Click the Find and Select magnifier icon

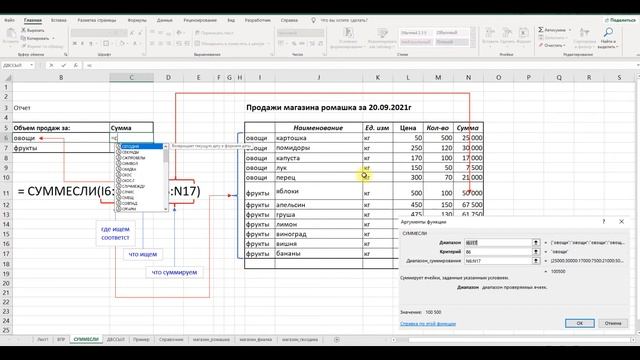(x=608, y=33)
